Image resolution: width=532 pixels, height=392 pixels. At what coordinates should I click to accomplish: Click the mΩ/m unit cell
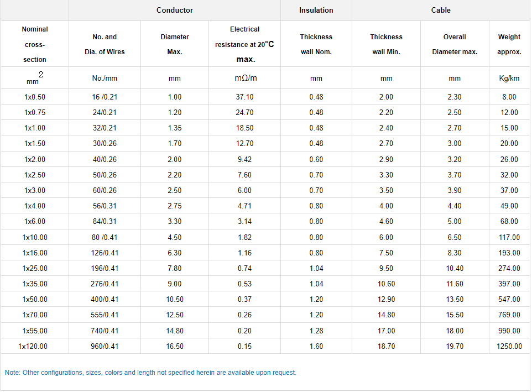tap(244, 78)
